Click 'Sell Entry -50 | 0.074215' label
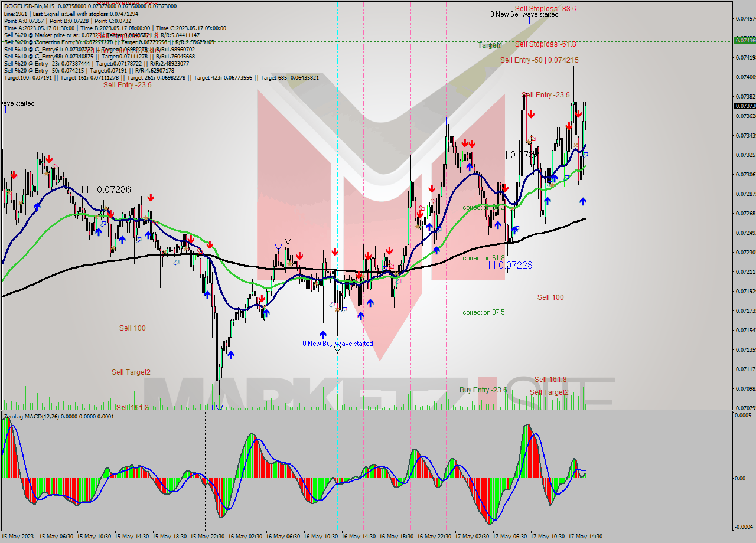The image size is (756, 543). coord(539,60)
